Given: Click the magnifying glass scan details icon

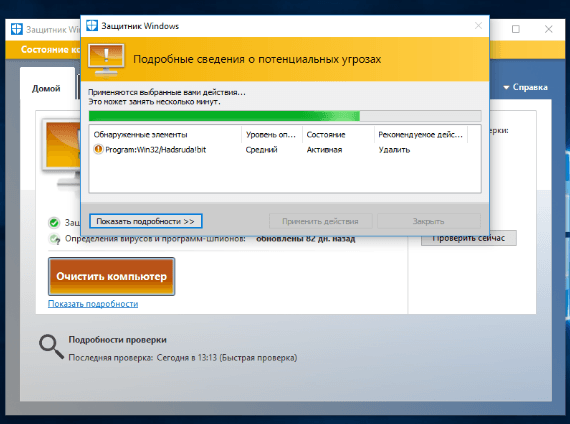Looking at the screenshot, I should 51,347.
